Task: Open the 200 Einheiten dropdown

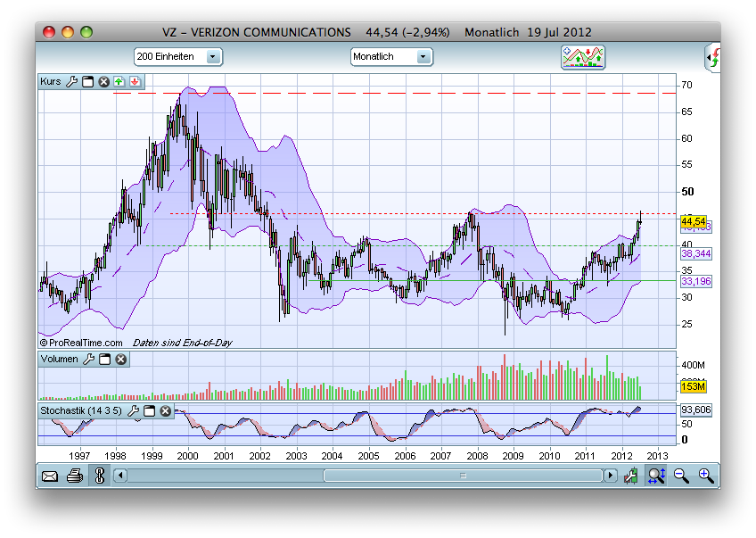Action: click(211, 56)
